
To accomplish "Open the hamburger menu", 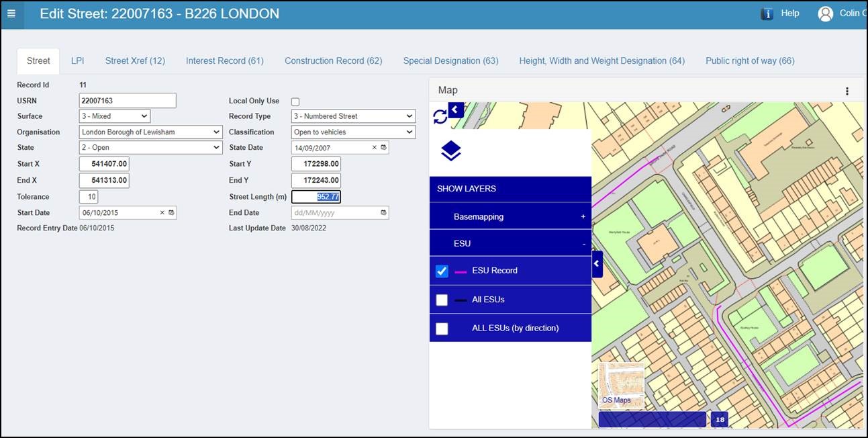I will pos(11,13).
